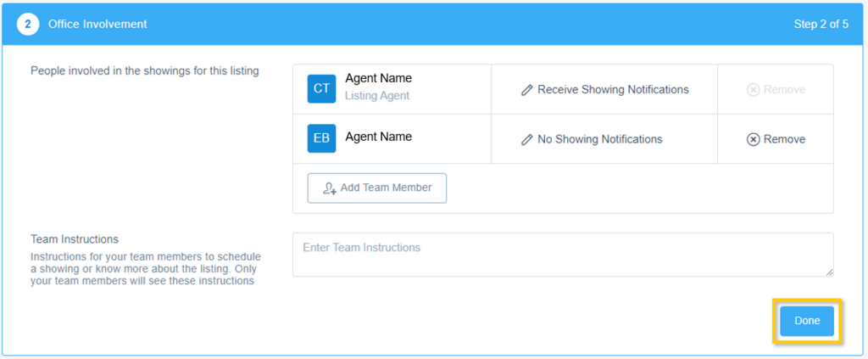Click the greyed-out X icon in CT's row

click(x=753, y=90)
